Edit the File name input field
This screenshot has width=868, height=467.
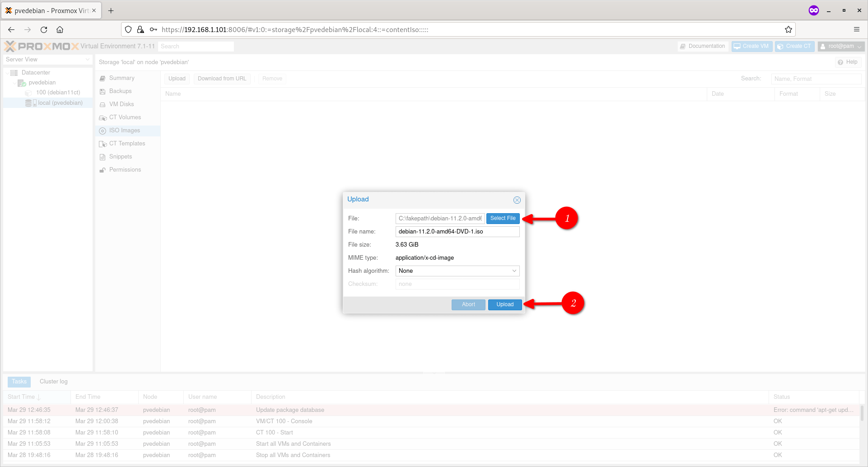(457, 232)
